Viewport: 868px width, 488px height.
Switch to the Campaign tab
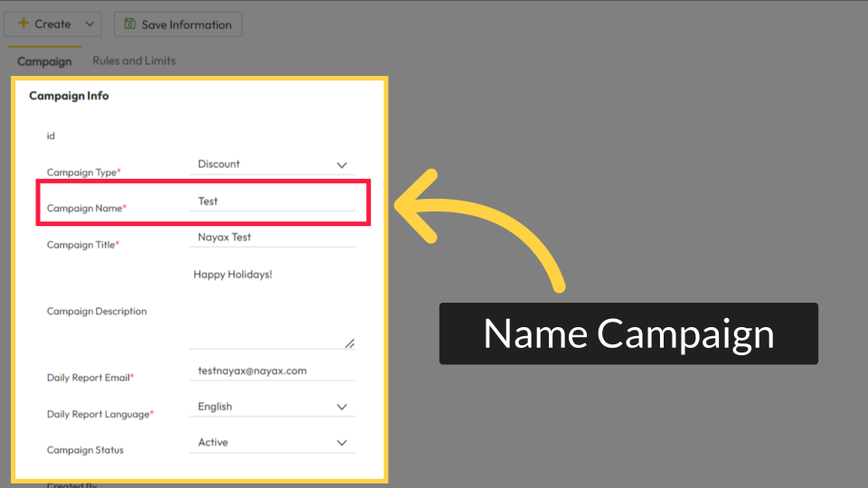[x=44, y=61]
